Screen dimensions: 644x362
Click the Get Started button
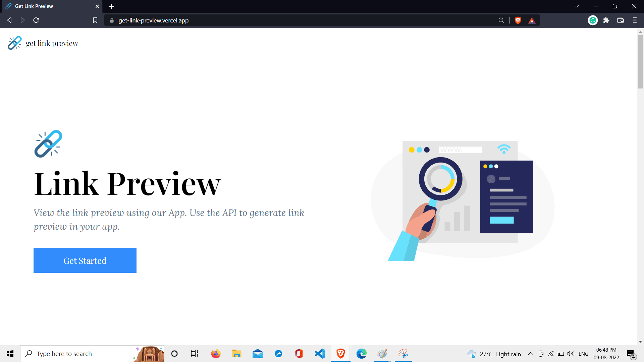point(85,260)
